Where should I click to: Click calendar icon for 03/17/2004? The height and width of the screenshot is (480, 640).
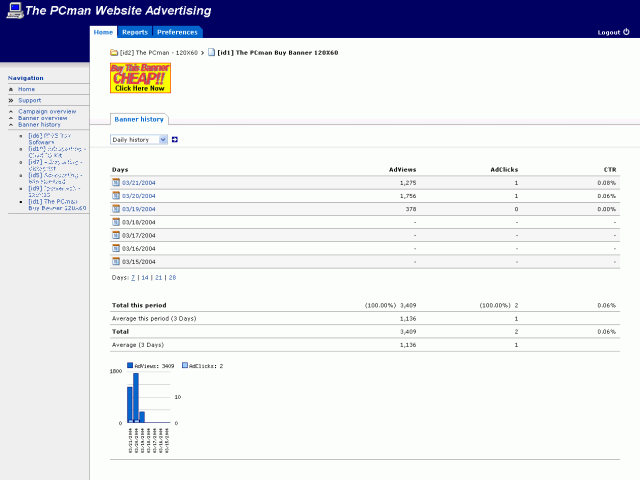click(116, 235)
